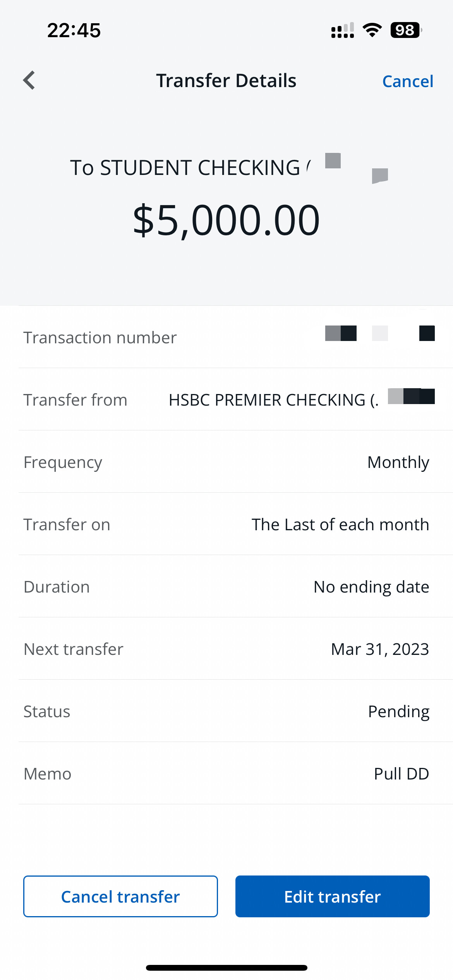Select the Transfer Details title
453x980 pixels.
226,81
